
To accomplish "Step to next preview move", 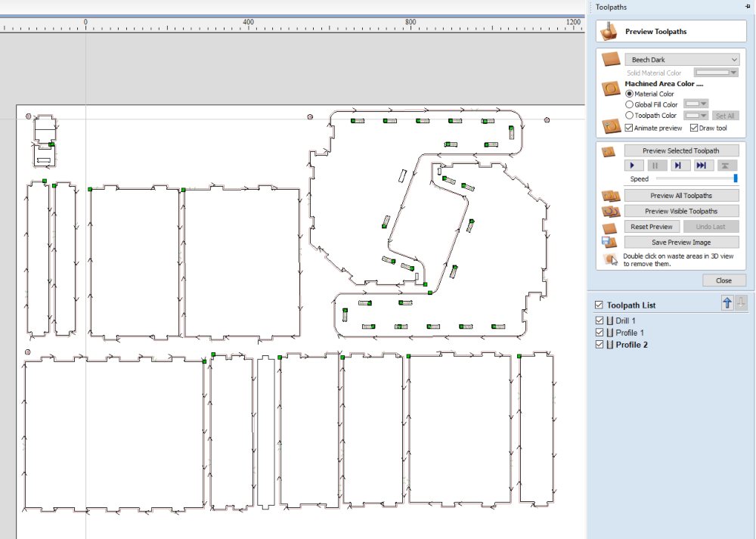I will (x=680, y=166).
